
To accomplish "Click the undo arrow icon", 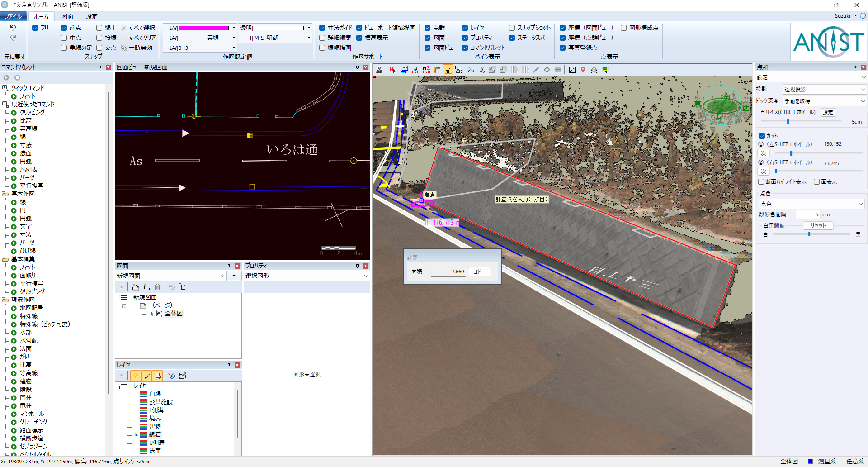I will click(13, 28).
